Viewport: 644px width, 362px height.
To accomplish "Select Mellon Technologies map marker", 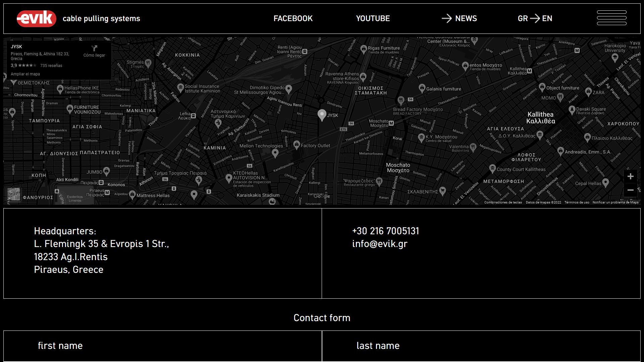I will click(x=275, y=154).
